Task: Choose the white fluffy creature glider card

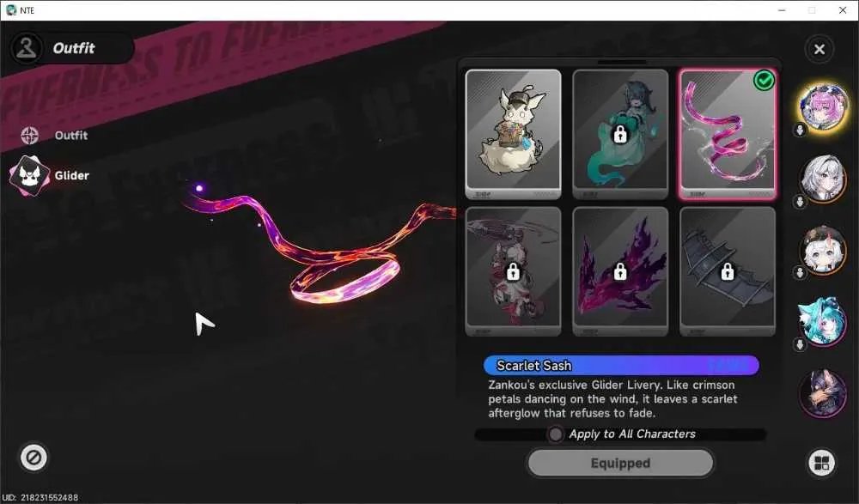Action: click(514, 134)
